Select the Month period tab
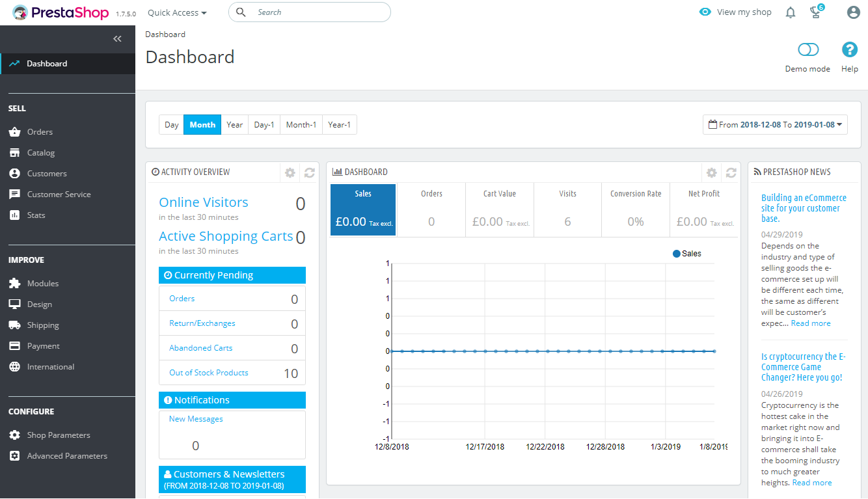868x499 pixels. click(202, 125)
